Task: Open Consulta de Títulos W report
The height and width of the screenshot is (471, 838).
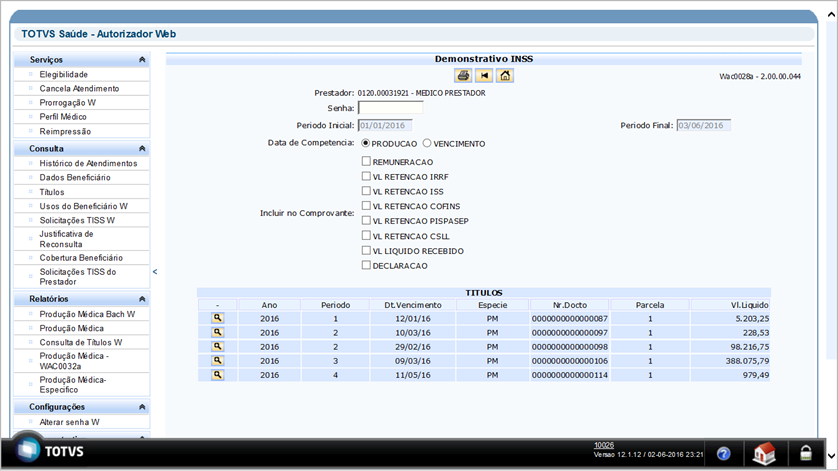Action: (81, 342)
